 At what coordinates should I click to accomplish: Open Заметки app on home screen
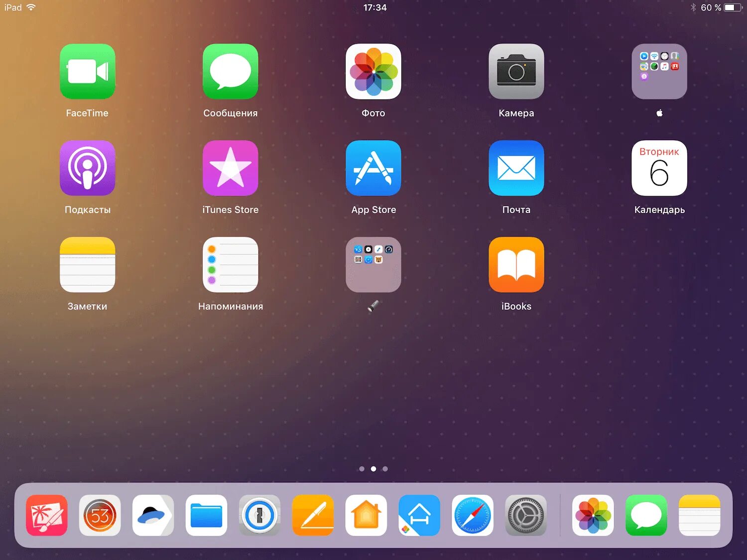(x=88, y=264)
